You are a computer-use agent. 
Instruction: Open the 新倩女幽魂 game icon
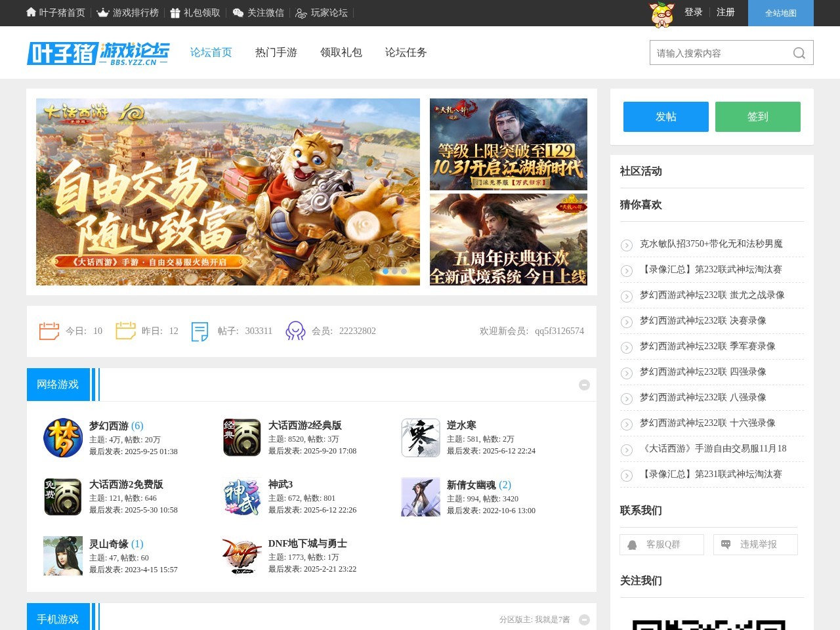[421, 497]
